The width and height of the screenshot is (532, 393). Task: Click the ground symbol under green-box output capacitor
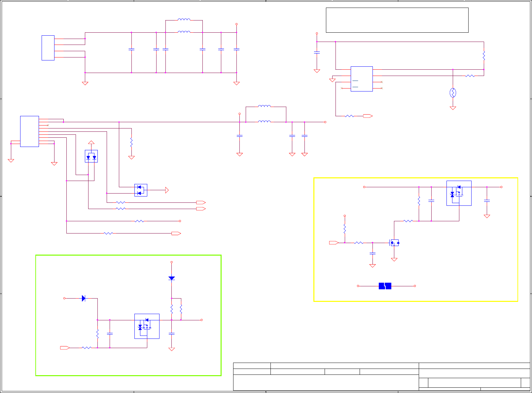171,349
